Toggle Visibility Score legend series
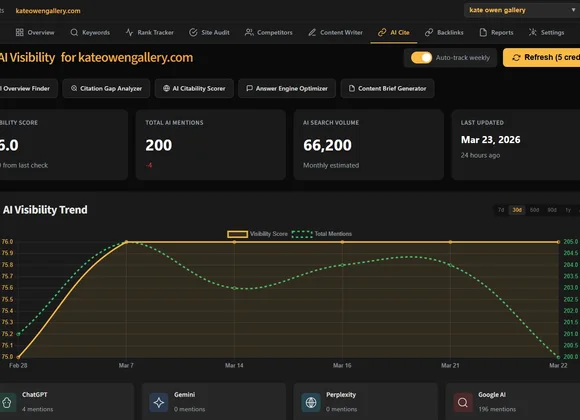This screenshot has width=580, height=420. [257, 234]
